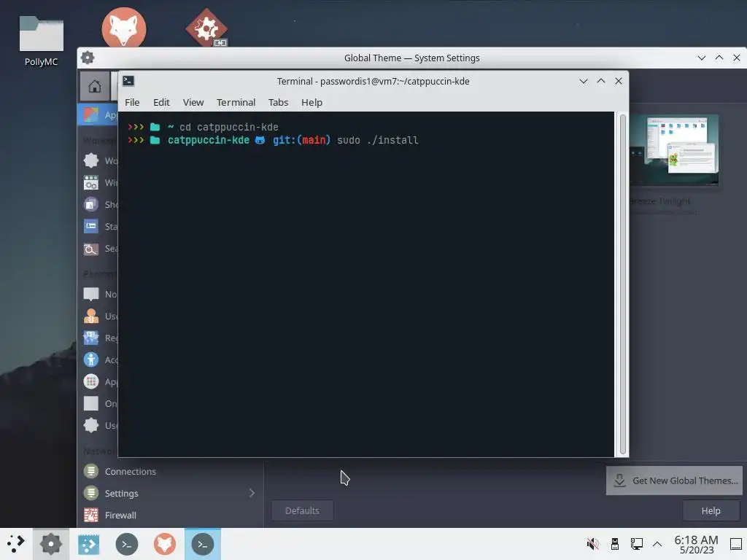
Task: Open the terminal Tabs menu
Action: (x=278, y=102)
